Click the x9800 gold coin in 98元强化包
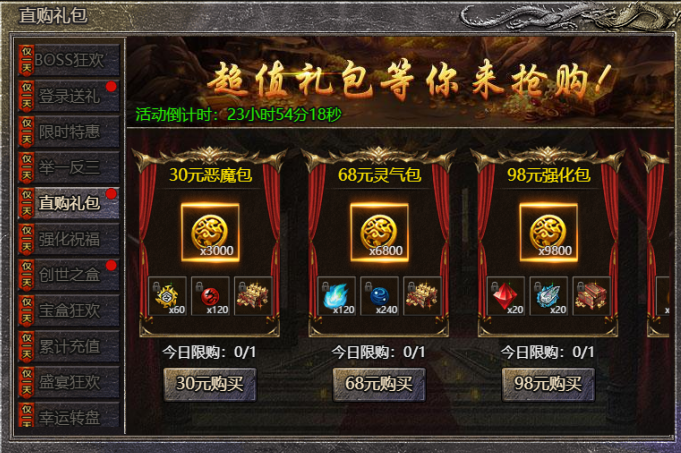This screenshot has width=681, height=453. [x=549, y=233]
